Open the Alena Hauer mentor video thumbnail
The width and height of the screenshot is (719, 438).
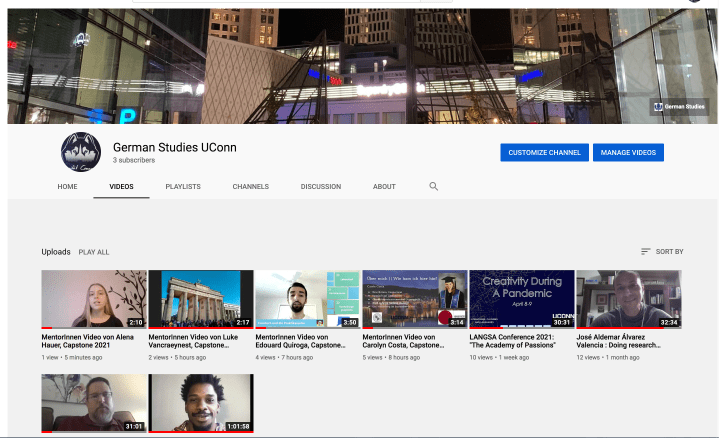93,299
